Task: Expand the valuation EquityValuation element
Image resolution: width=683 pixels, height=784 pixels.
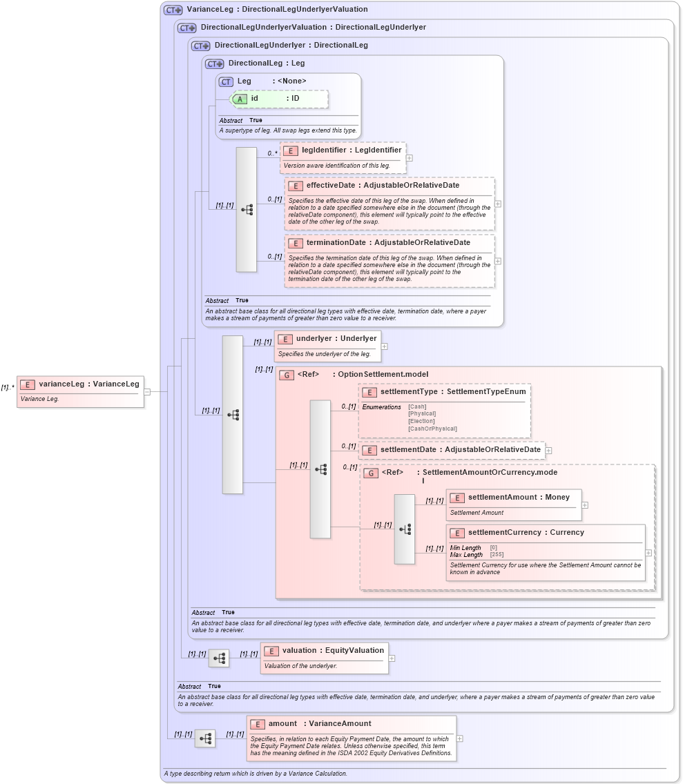Action: [392, 658]
